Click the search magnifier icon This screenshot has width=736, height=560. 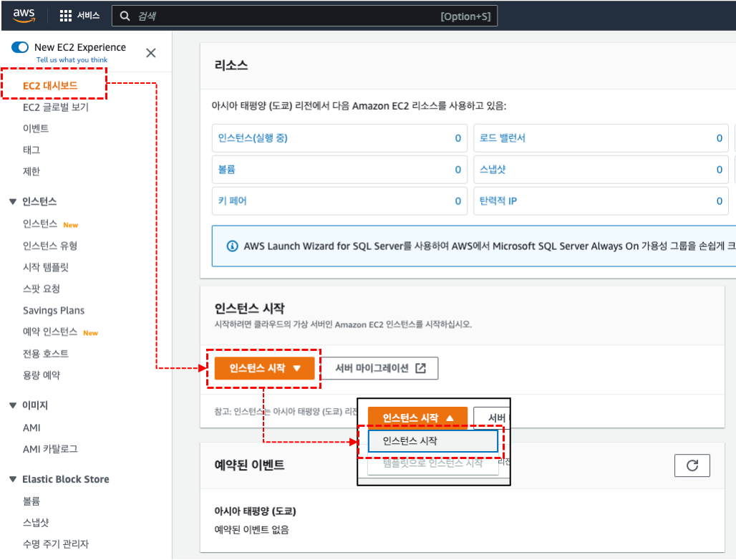[125, 16]
